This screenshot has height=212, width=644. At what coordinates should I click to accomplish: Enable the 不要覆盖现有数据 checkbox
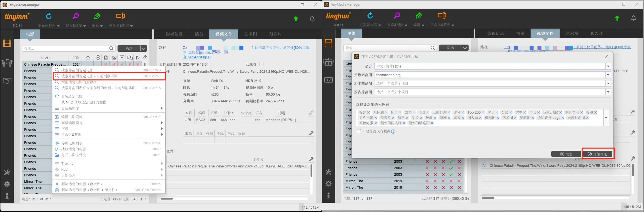359,131
